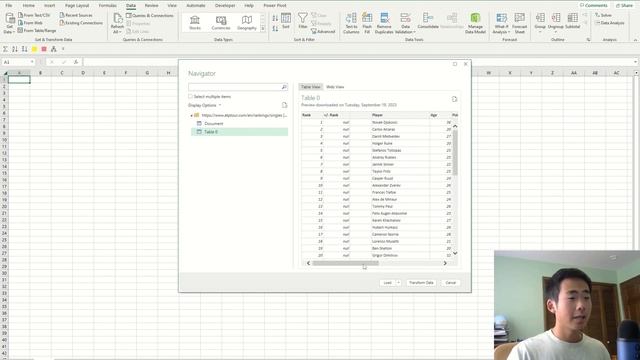Open Display Options dropdown
Image resolution: width=640 pixels, height=360 pixels.
click(204, 105)
